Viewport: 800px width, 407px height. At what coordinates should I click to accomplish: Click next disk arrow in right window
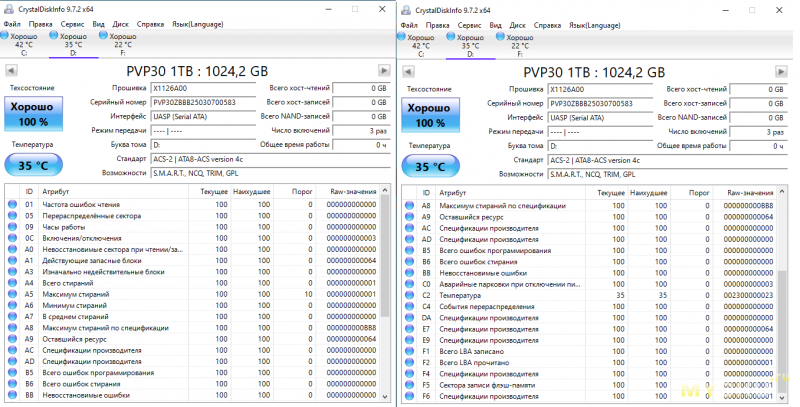click(x=781, y=71)
